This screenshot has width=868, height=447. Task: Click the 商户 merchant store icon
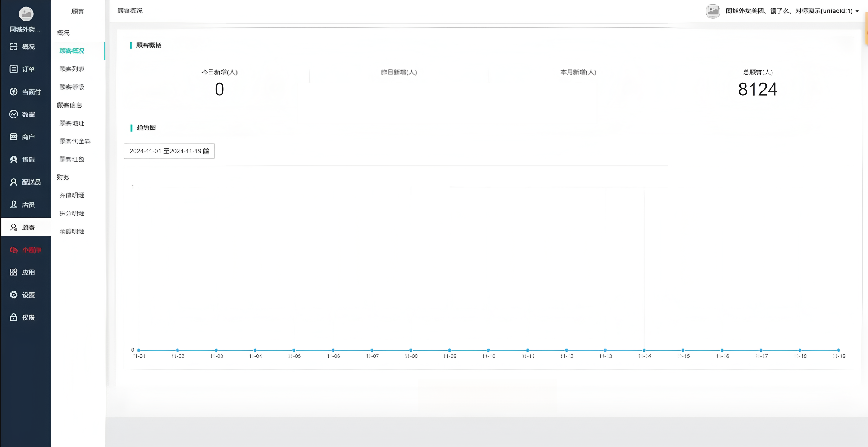point(13,137)
